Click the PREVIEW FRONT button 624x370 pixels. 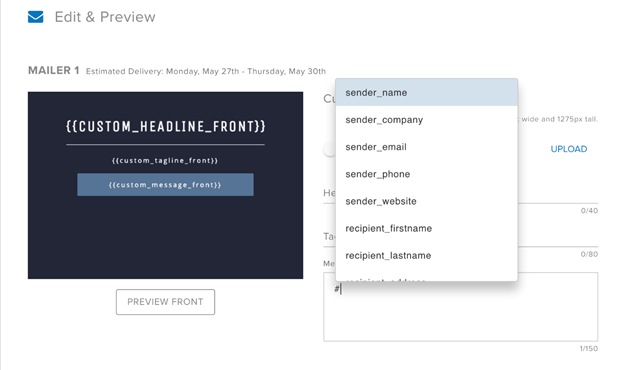click(165, 302)
